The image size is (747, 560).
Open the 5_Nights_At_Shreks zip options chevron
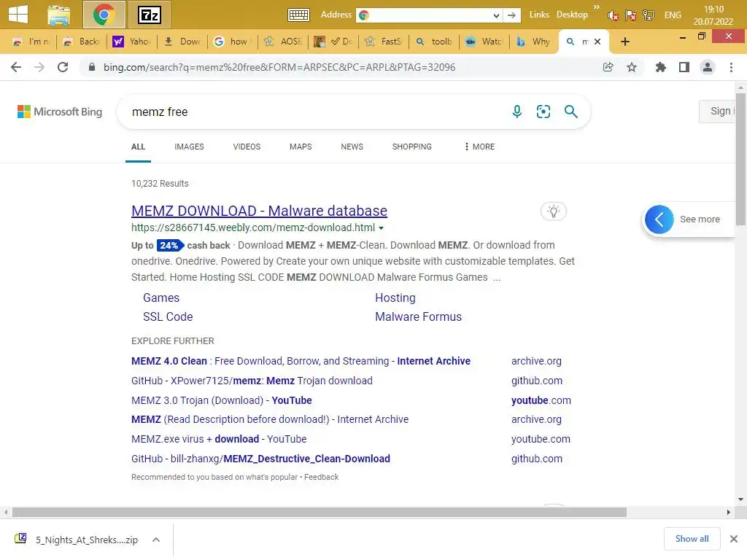[x=156, y=540]
